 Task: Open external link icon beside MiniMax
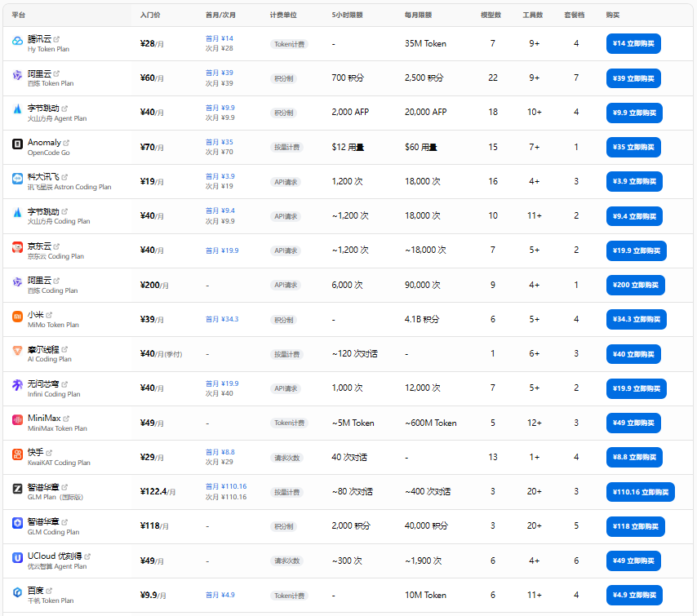pyautogui.click(x=66, y=419)
